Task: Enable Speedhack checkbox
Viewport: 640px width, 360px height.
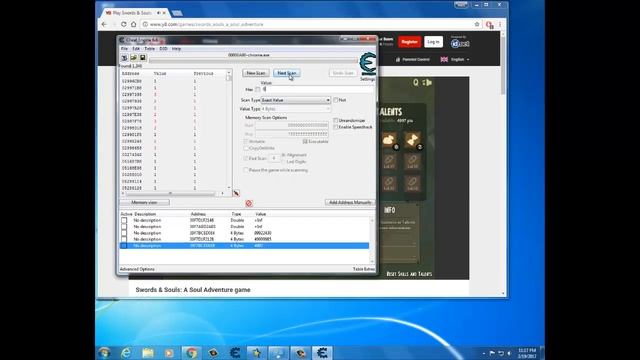Action: (336, 127)
